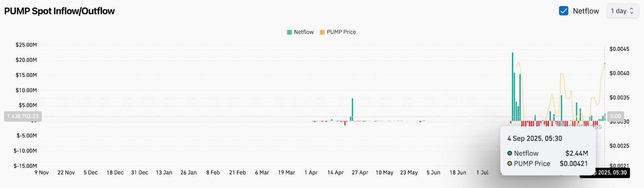Click the 26 Jan axis label
Viewport: 644px width, 188px height.
coord(189,172)
